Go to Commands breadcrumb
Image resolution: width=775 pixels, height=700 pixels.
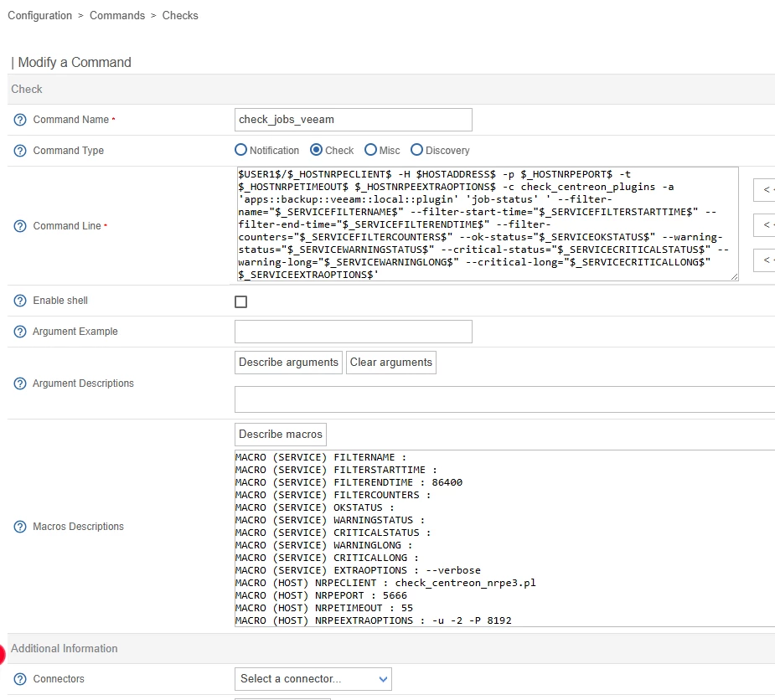tap(117, 16)
